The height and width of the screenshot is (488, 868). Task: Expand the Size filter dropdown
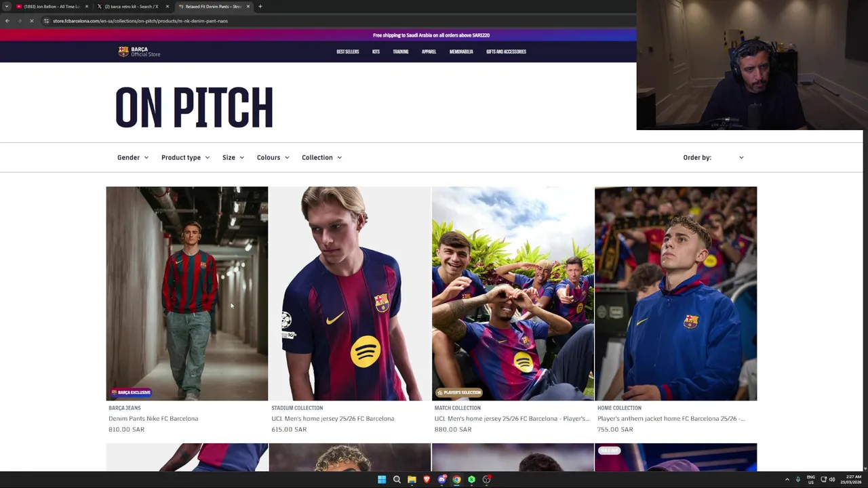[x=233, y=157]
